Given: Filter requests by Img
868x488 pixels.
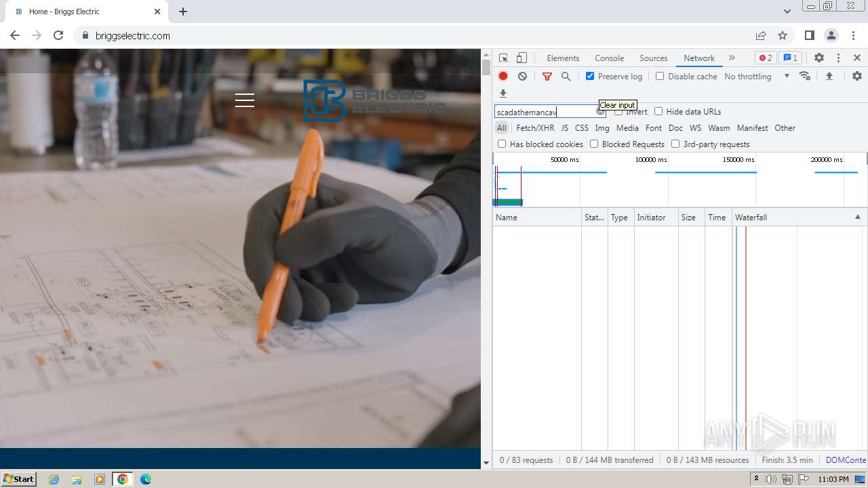Looking at the screenshot, I should pos(602,127).
